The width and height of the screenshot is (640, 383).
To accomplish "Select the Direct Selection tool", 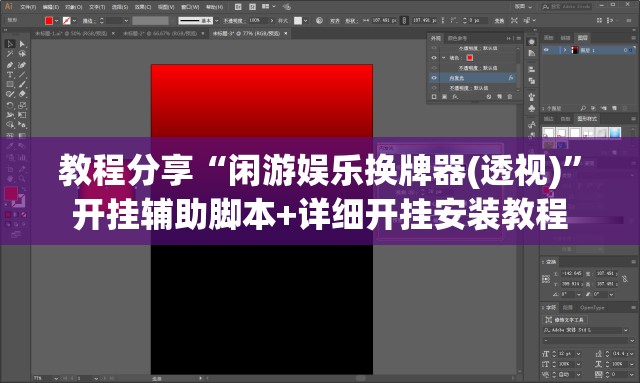I will click(22, 44).
